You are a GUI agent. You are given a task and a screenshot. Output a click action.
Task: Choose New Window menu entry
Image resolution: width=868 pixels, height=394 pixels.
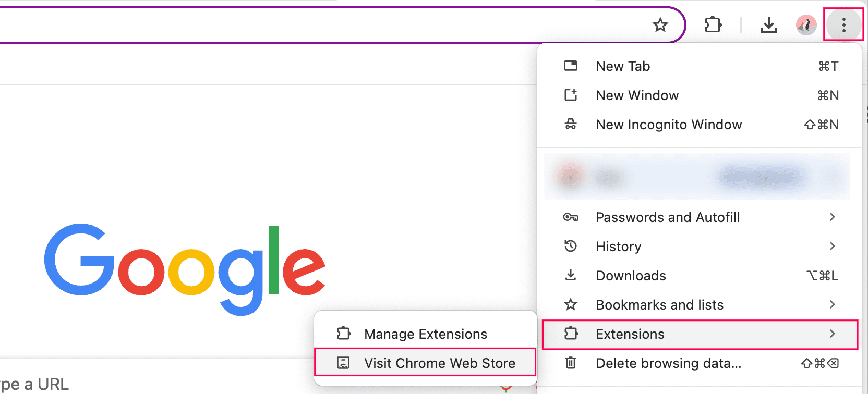pos(637,95)
